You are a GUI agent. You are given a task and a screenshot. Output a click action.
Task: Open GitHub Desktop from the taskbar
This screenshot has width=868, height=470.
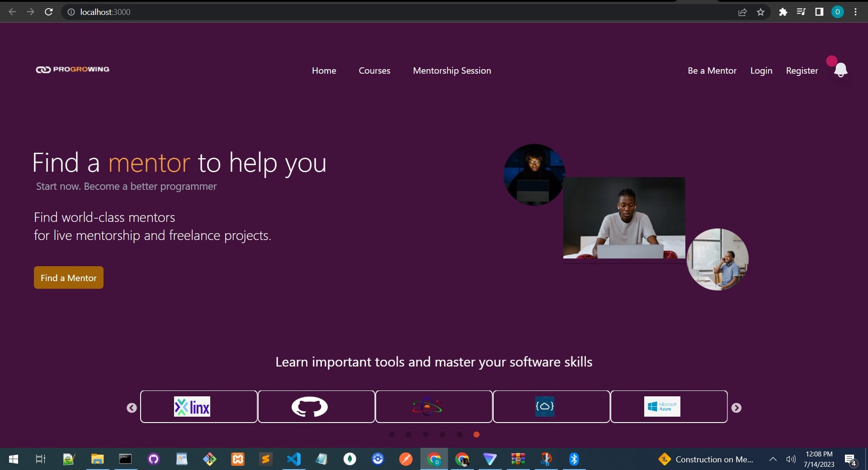pyautogui.click(x=153, y=459)
